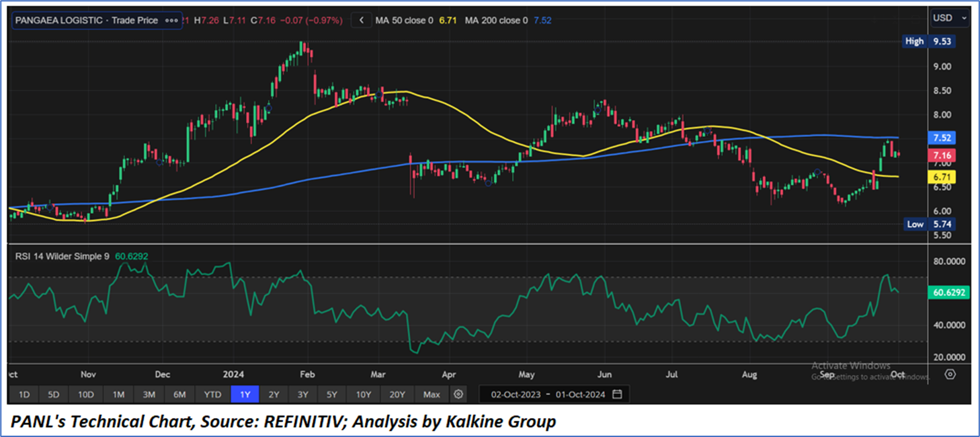980x437 pixels.
Task: Open the three-dot menu next to Trade Price
Action: click(x=171, y=21)
